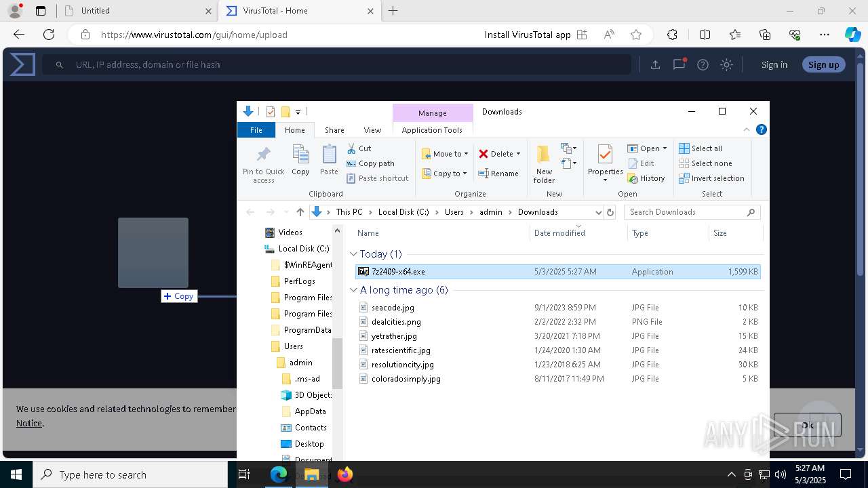Click Edit in Open group
The height and width of the screenshot is (488, 868).
tap(641, 163)
